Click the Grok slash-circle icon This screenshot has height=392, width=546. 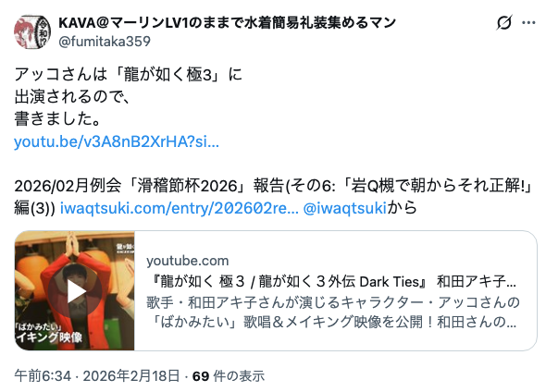504,22
